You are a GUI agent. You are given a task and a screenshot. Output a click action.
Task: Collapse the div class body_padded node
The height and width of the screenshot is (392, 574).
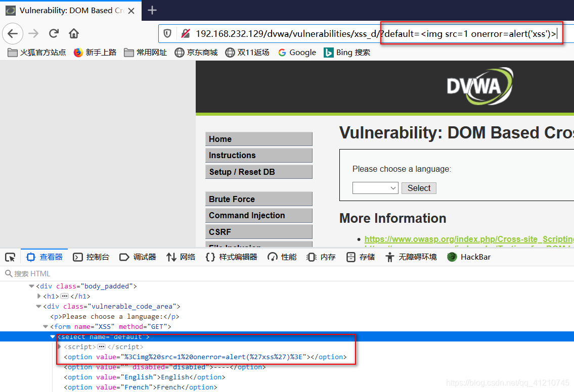coord(31,286)
